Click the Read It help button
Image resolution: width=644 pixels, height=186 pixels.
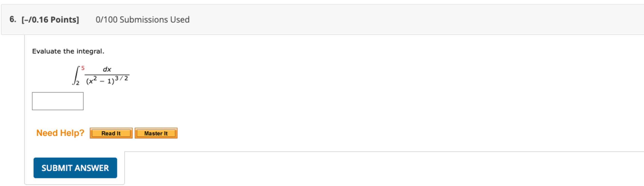(x=111, y=133)
